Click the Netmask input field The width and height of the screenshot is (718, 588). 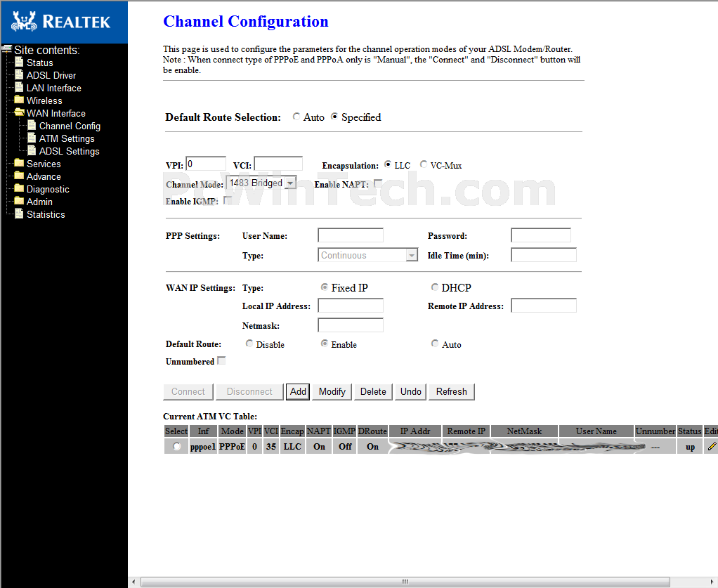point(351,325)
